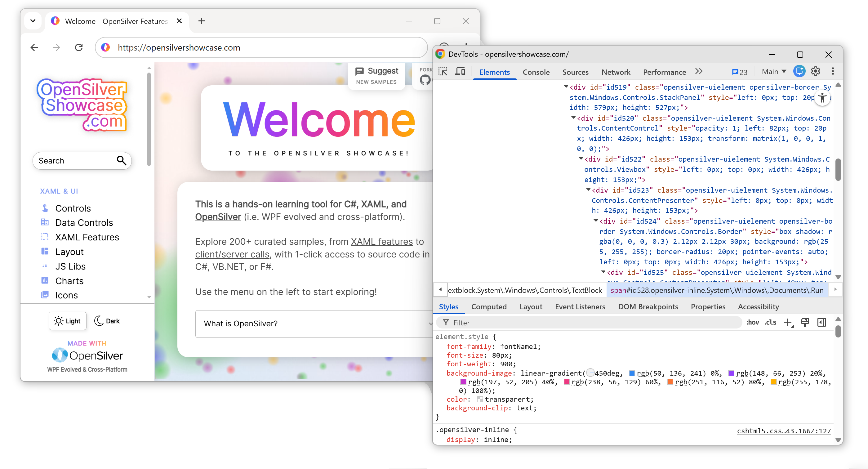Toggle the device emulation toolbar
This screenshot has height=469, width=868.
[461, 71]
